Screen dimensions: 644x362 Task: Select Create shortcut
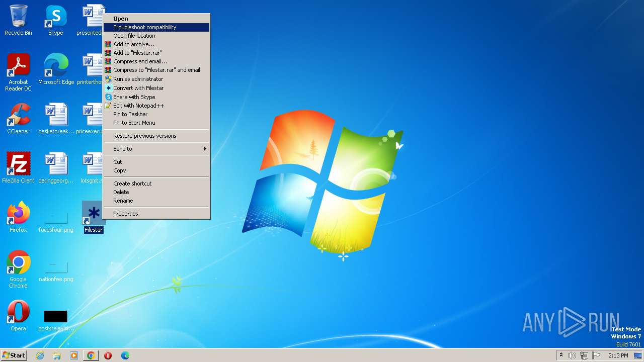pyautogui.click(x=156, y=184)
